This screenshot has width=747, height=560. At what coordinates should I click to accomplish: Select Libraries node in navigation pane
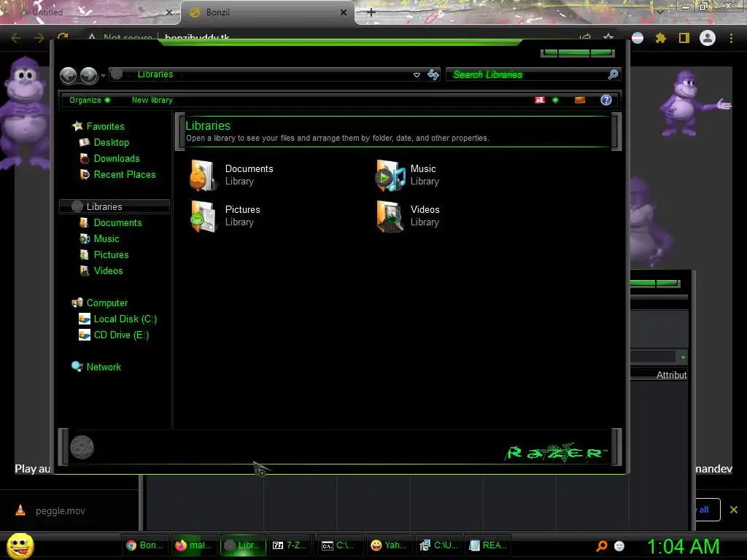(115, 206)
